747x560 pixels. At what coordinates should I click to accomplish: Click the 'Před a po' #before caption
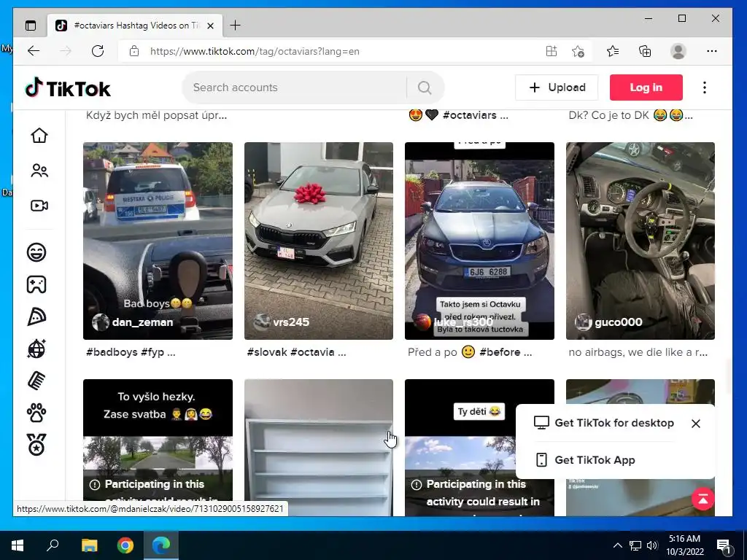point(470,352)
